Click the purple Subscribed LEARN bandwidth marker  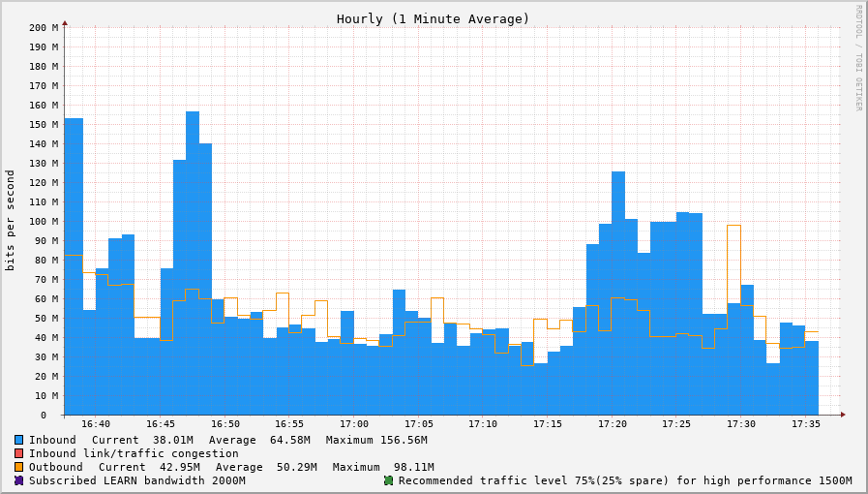18,480
